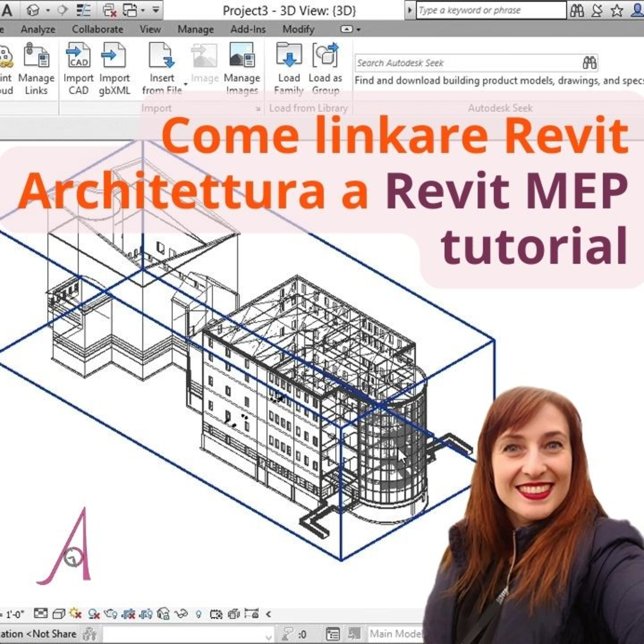This screenshot has width=644, height=644.
Task: Click the Temporary Hide/Isolate glasses icon
Action: point(181,614)
